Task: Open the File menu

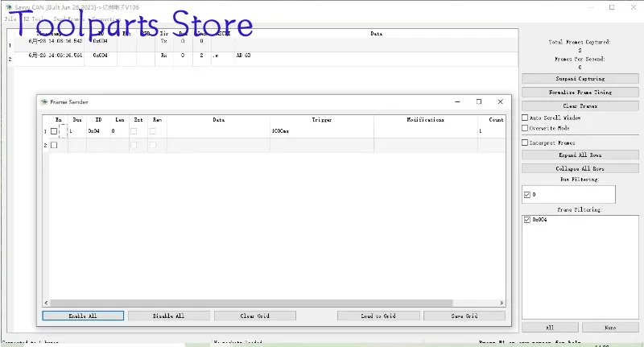Action: (10, 19)
